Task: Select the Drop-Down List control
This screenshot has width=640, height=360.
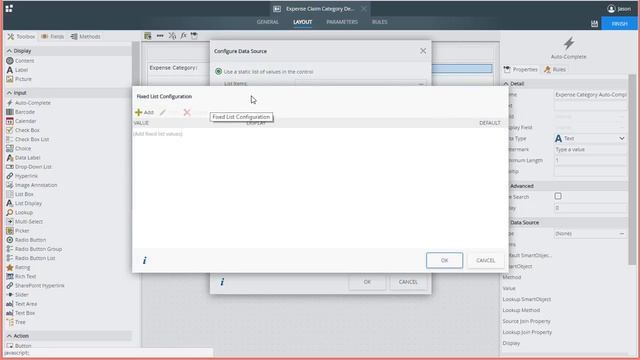Action: point(29,167)
